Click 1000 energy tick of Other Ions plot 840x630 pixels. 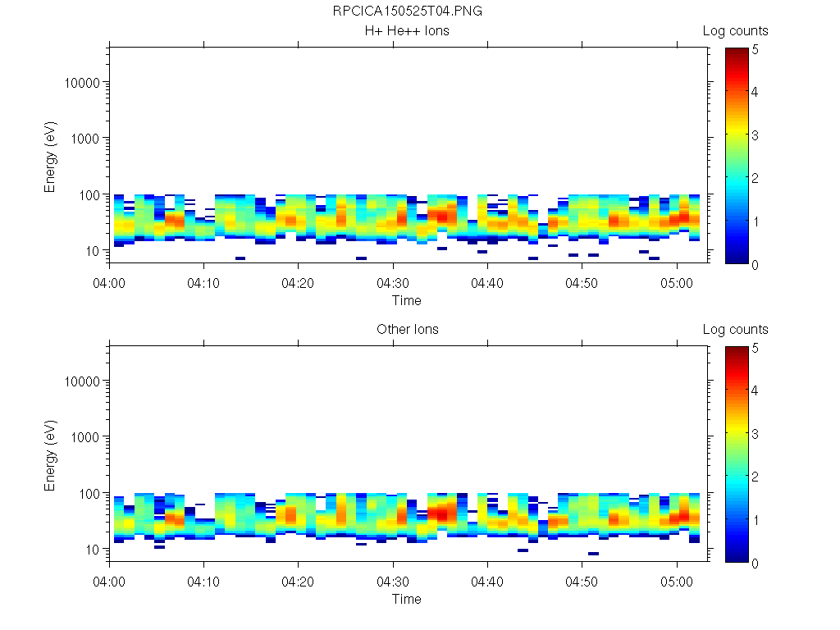coord(85,437)
